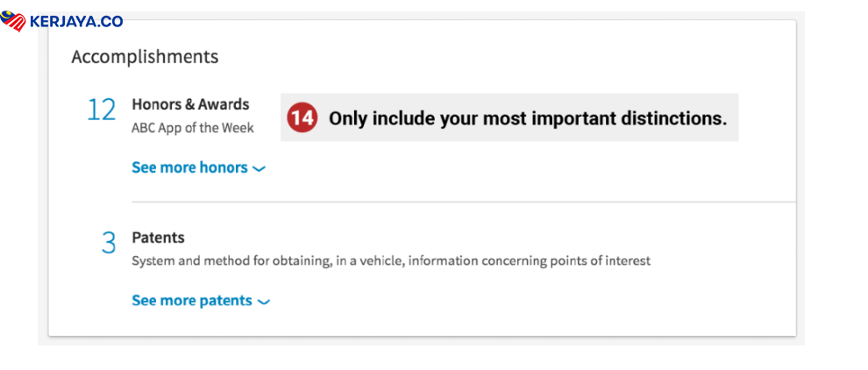Expand honors using the chevron arrow

click(x=259, y=168)
